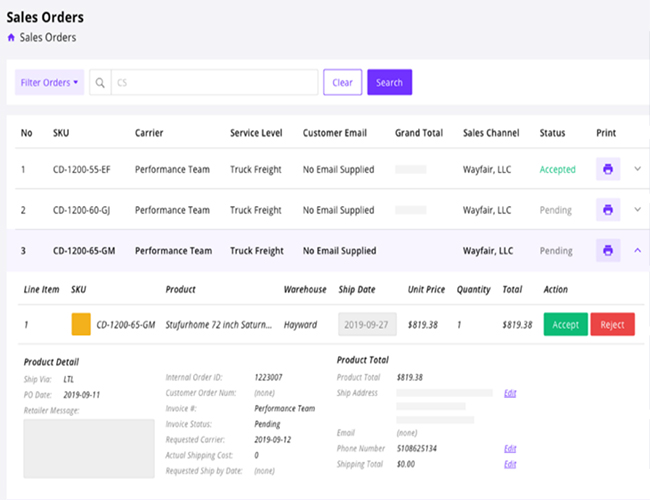Image resolution: width=650 pixels, height=500 pixels.
Task: Collapse order row 3 with chevron
Action: pos(638,251)
